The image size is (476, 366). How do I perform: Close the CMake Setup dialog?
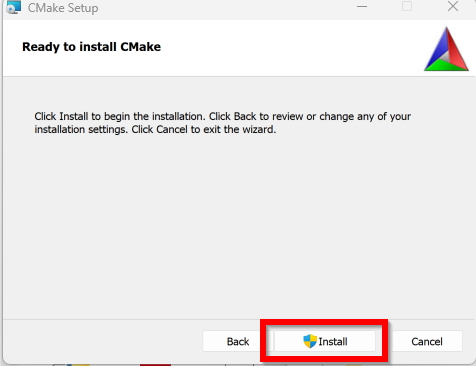tap(453, 6)
